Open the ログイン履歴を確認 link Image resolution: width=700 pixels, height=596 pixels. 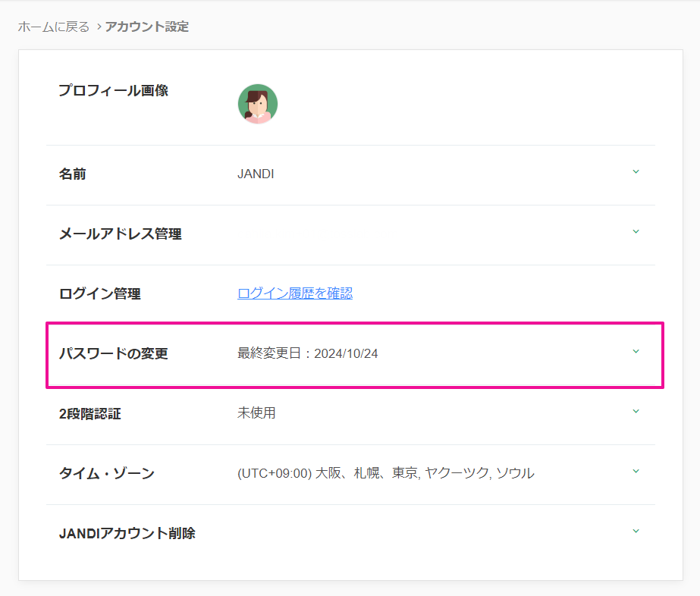click(295, 293)
